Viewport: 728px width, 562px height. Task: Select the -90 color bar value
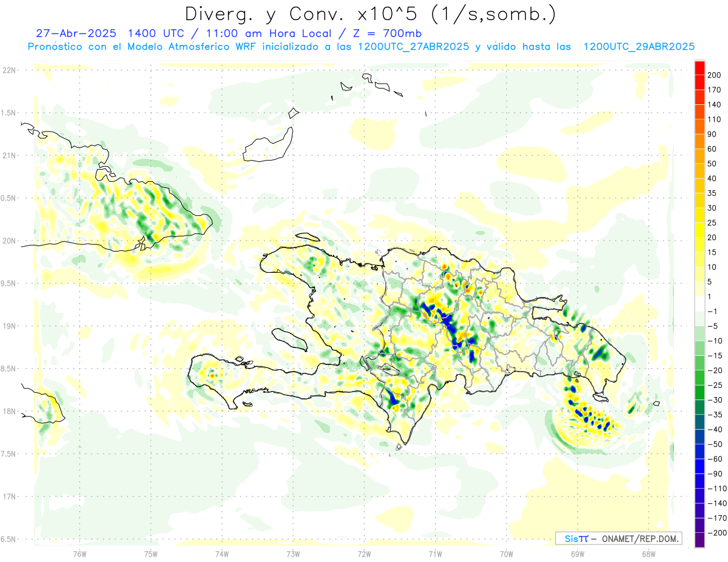715,473
